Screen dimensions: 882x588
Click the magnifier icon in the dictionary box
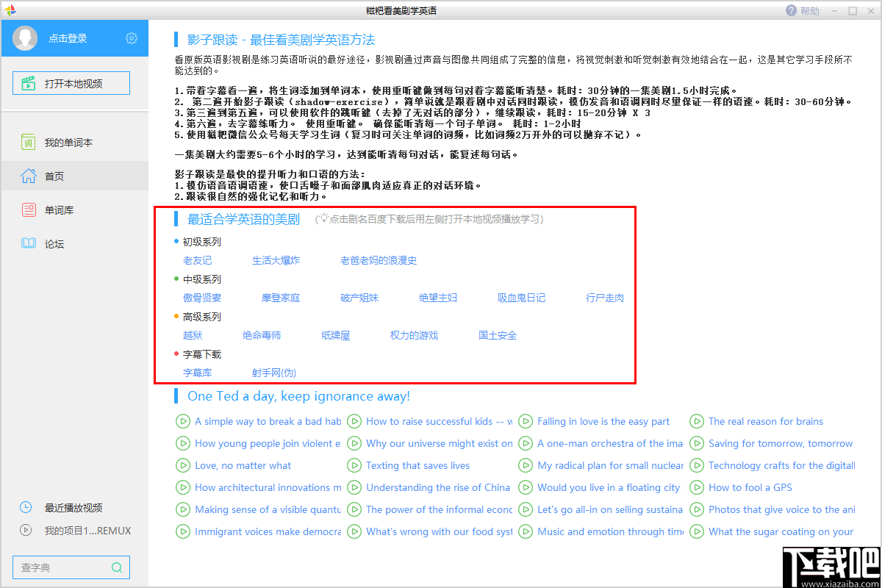[116, 567]
